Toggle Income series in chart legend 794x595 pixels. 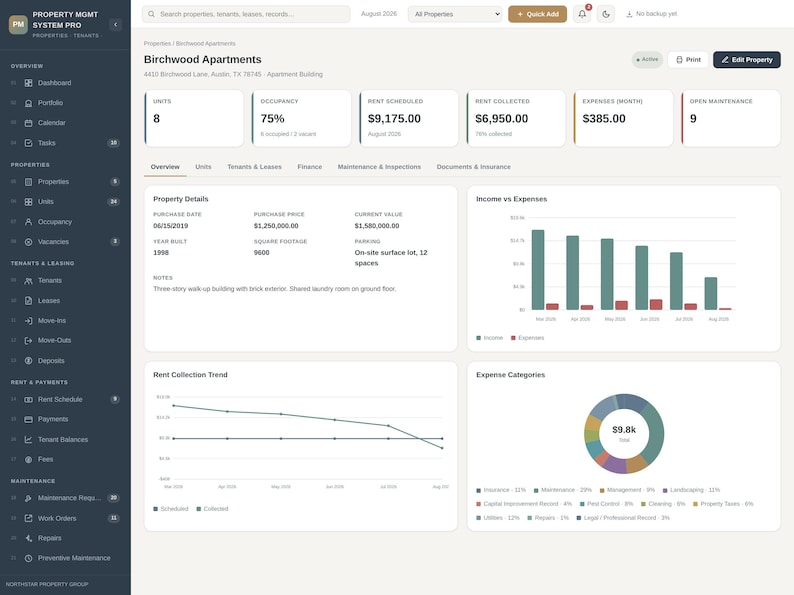click(489, 338)
